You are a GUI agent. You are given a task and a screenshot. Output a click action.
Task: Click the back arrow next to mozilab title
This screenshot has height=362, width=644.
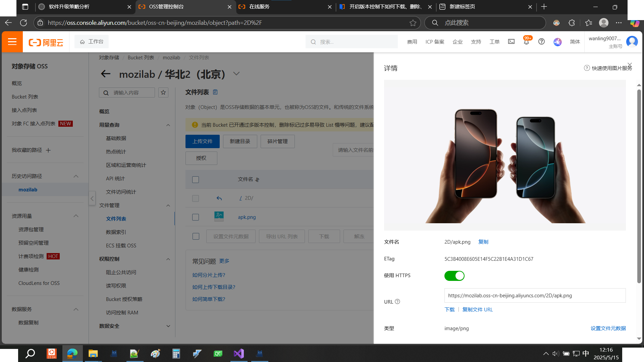106,74
